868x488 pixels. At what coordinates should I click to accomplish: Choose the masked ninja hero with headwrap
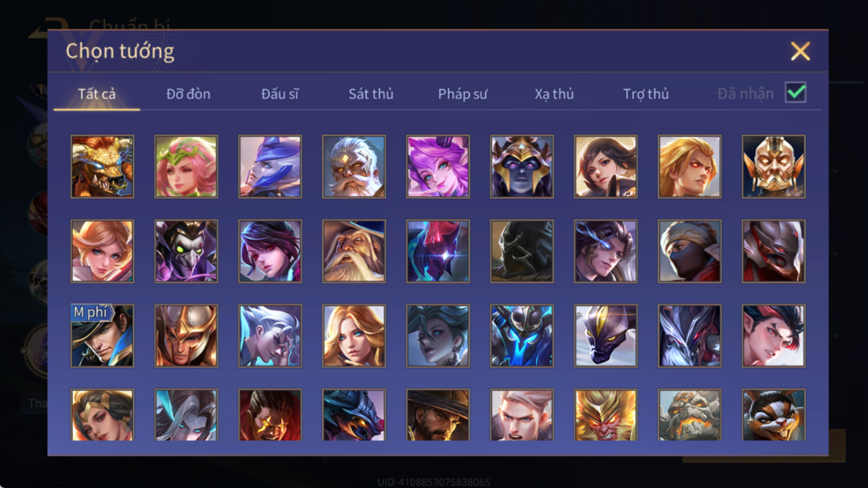[x=690, y=251]
